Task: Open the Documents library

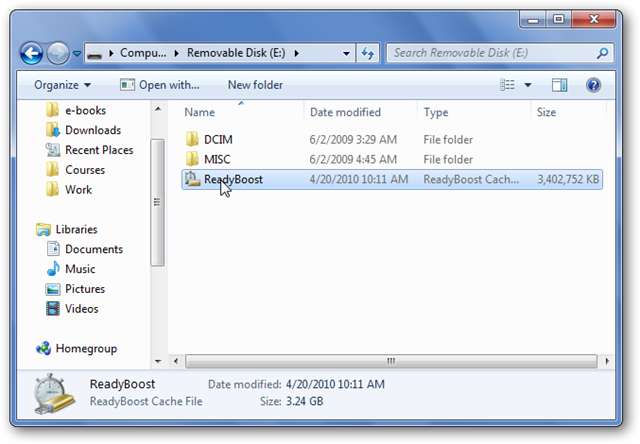Action: (x=94, y=249)
